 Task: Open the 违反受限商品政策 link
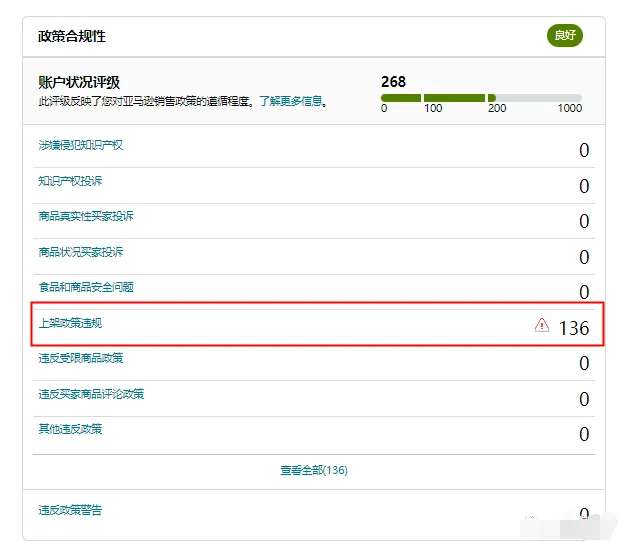(81, 358)
